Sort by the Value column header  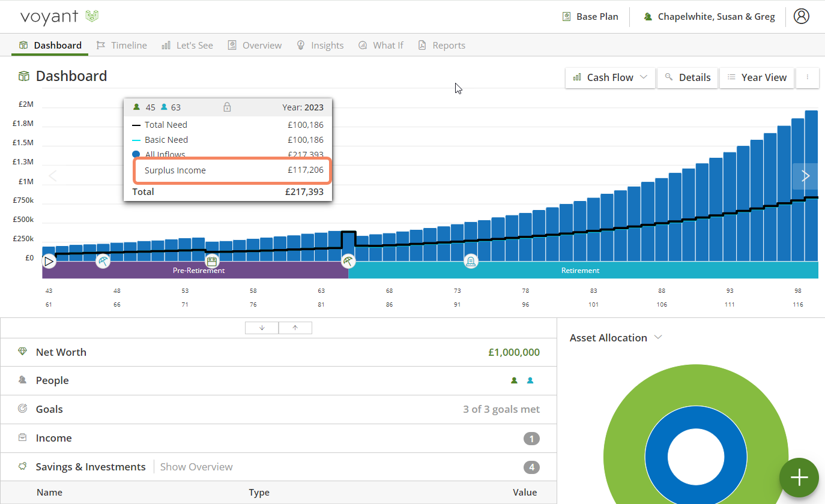click(x=525, y=493)
